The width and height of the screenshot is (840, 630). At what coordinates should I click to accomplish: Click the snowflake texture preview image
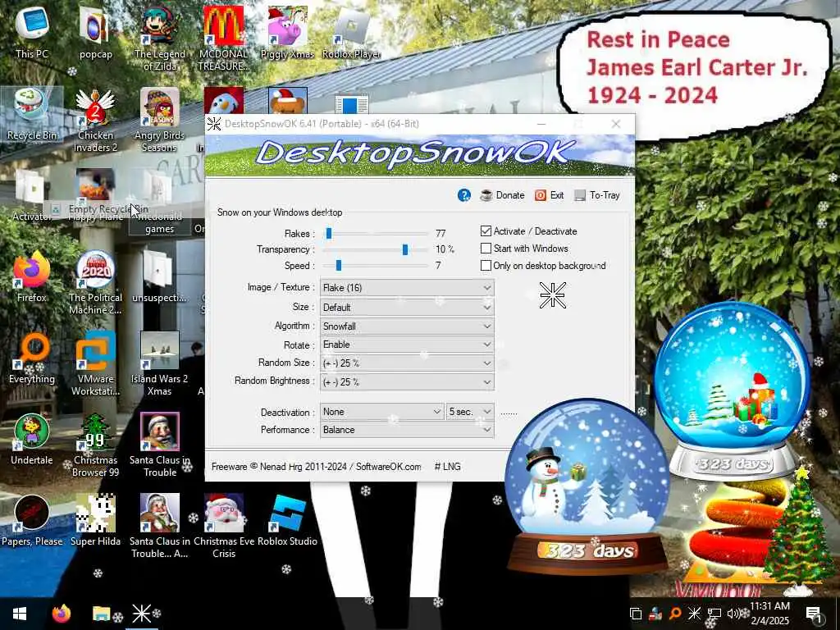tap(552, 294)
